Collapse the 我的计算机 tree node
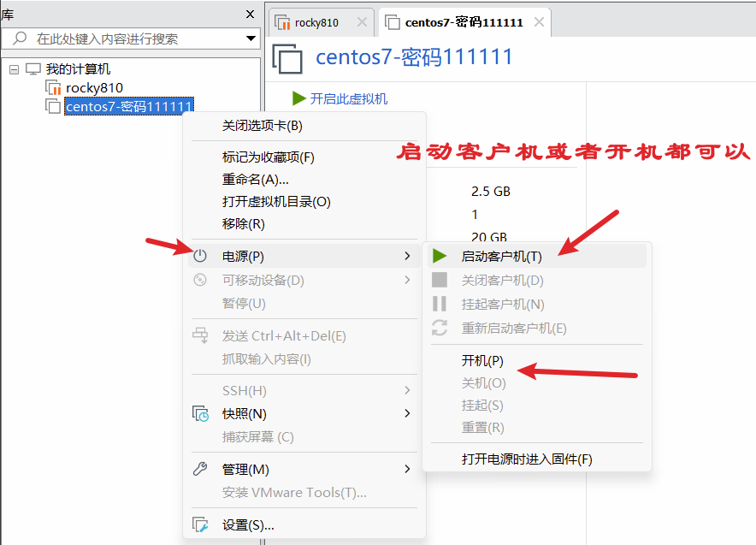 14,69
